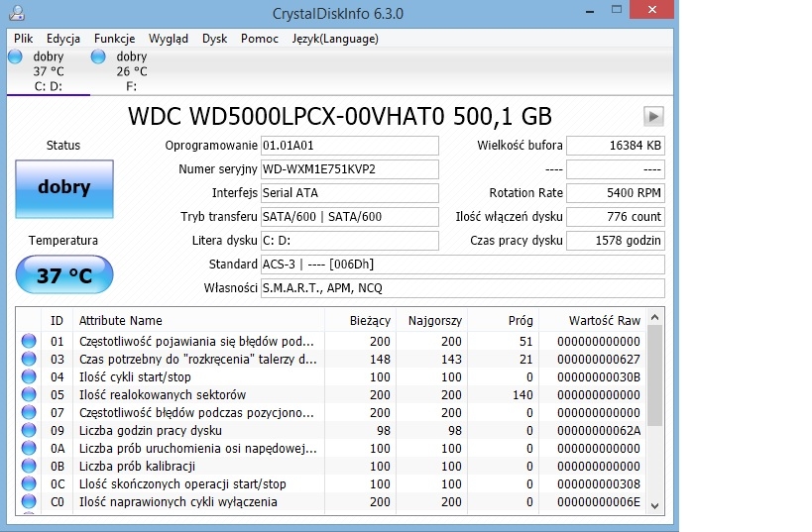
Task: Click the Własności field S.M.A.R.T., APM, NCQ
Action: [462, 287]
